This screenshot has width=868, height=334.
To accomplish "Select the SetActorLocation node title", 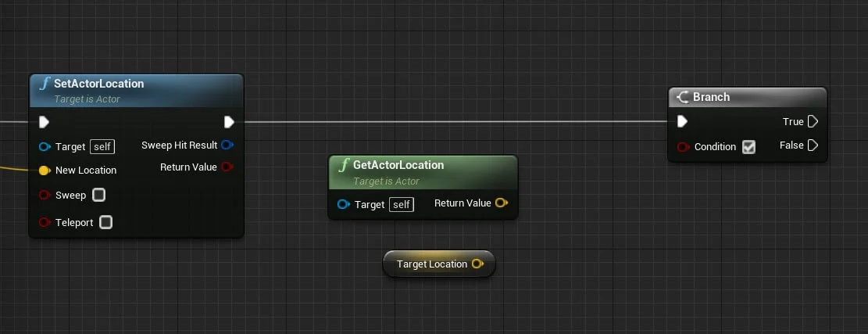I will click(x=98, y=84).
